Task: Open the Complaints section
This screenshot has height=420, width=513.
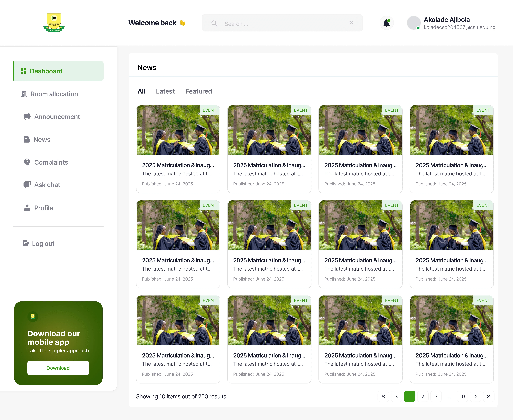Action: coord(51,162)
